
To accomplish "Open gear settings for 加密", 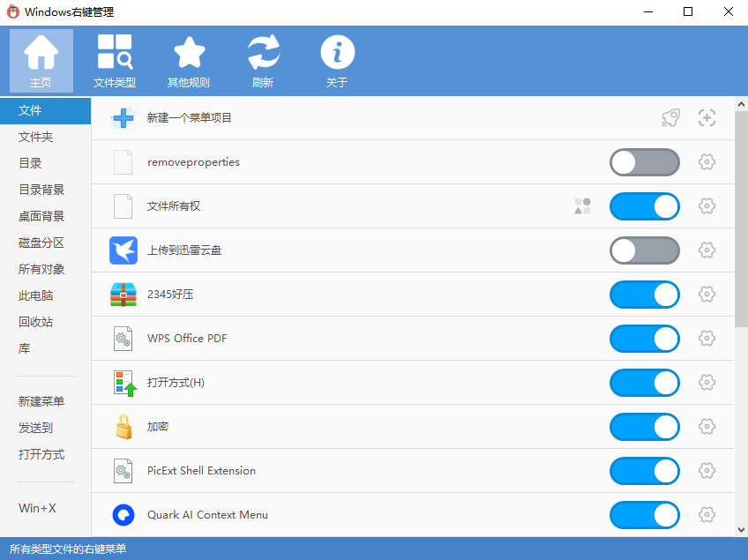I will [707, 427].
